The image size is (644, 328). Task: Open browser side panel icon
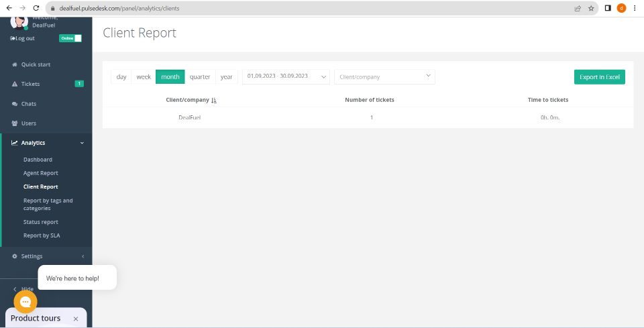coord(608,8)
